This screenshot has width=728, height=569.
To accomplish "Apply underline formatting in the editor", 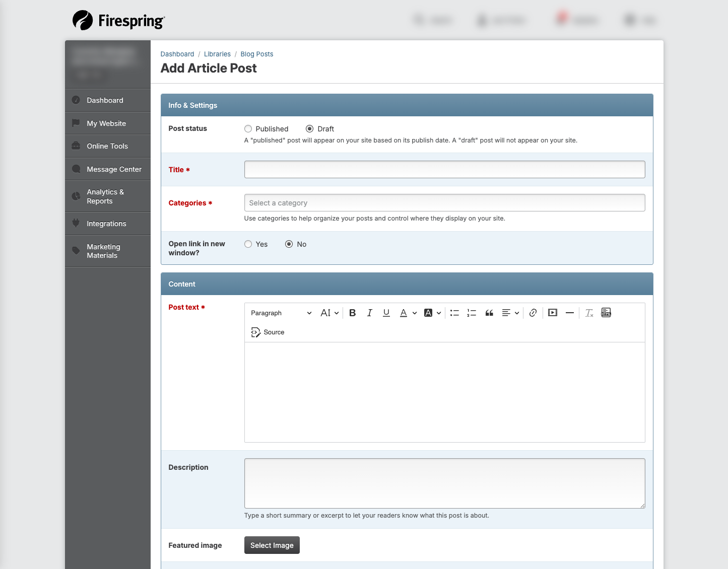I will (386, 313).
